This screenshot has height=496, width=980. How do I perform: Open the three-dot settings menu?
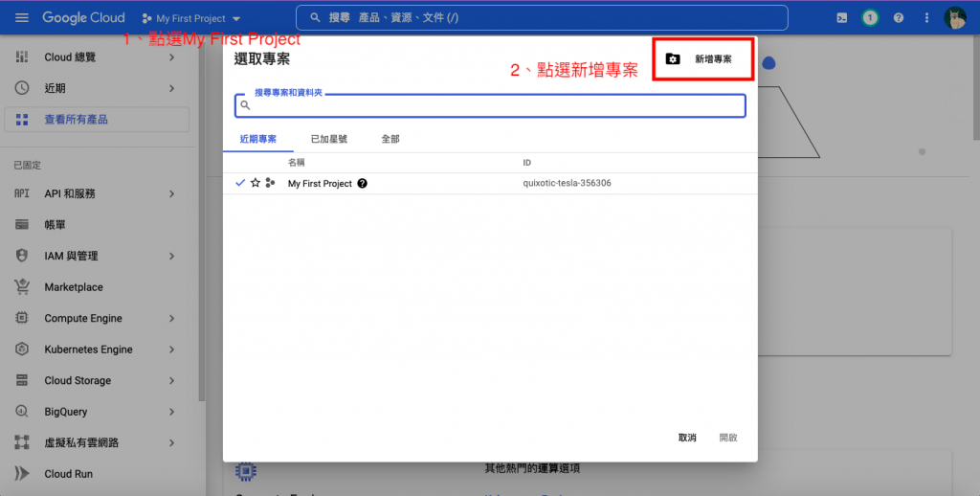(926, 18)
